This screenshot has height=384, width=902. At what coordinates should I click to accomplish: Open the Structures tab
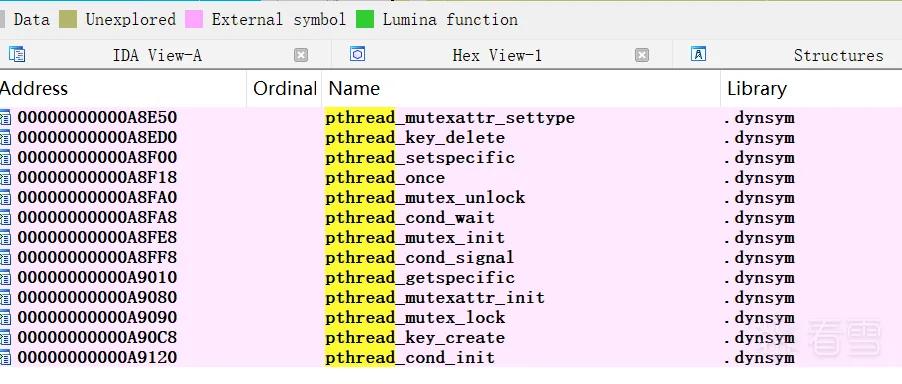838,55
